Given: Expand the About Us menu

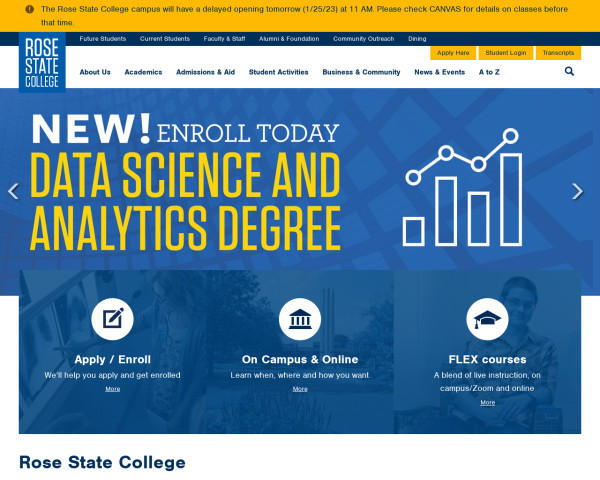Looking at the screenshot, I should pos(95,72).
